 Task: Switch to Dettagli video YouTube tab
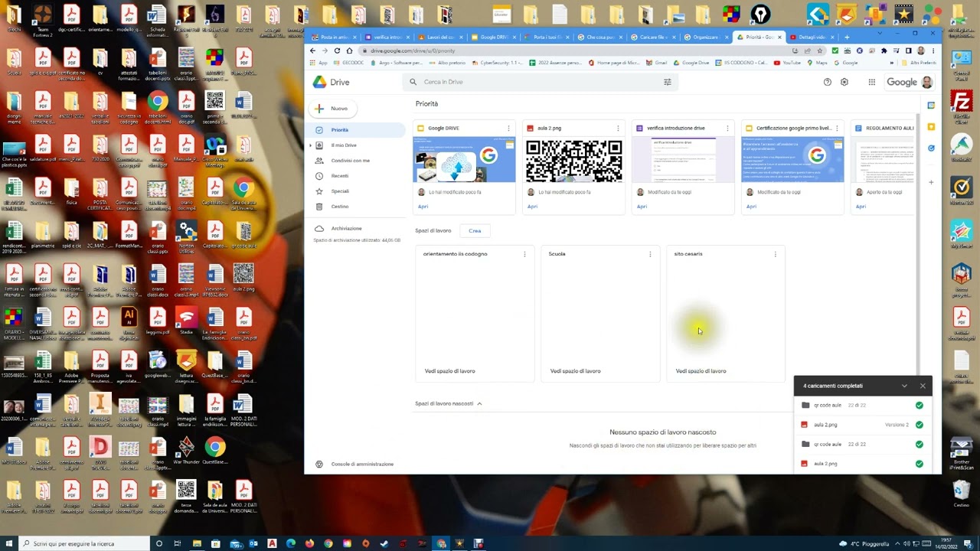(812, 37)
